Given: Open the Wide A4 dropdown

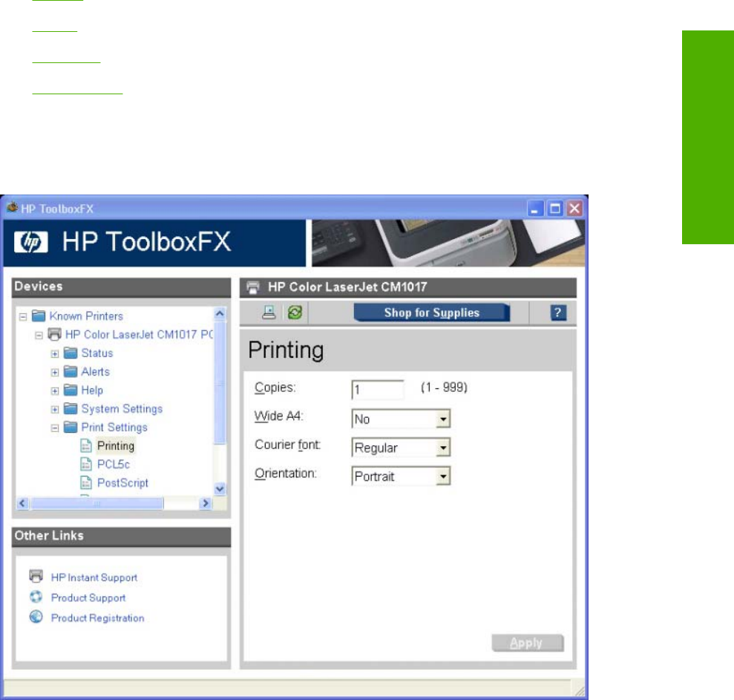Looking at the screenshot, I should point(443,419).
